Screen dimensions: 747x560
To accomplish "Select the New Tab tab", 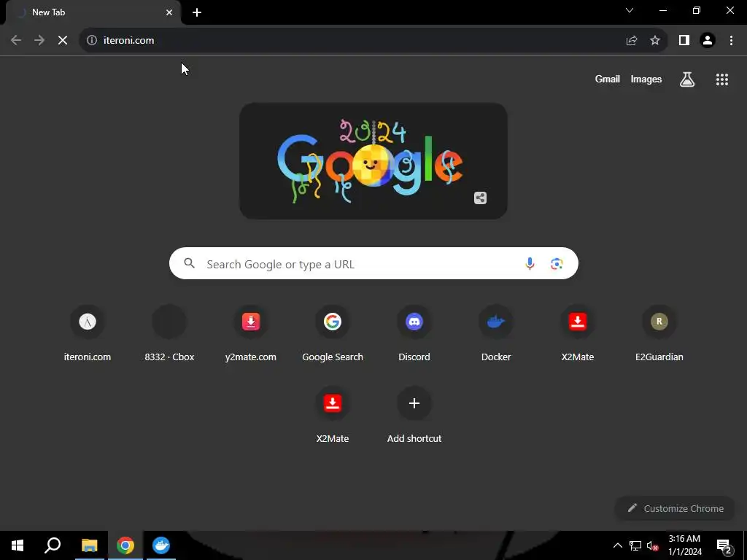I will click(93, 12).
